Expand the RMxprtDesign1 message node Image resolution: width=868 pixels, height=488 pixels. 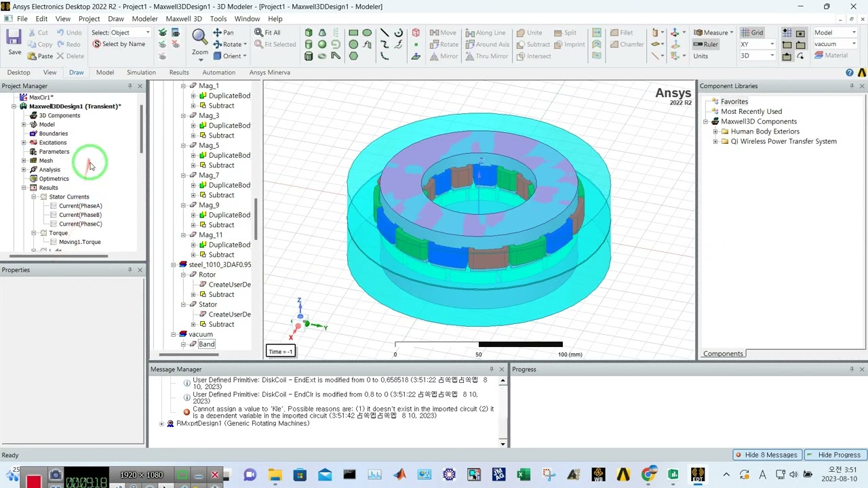click(161, 424)
